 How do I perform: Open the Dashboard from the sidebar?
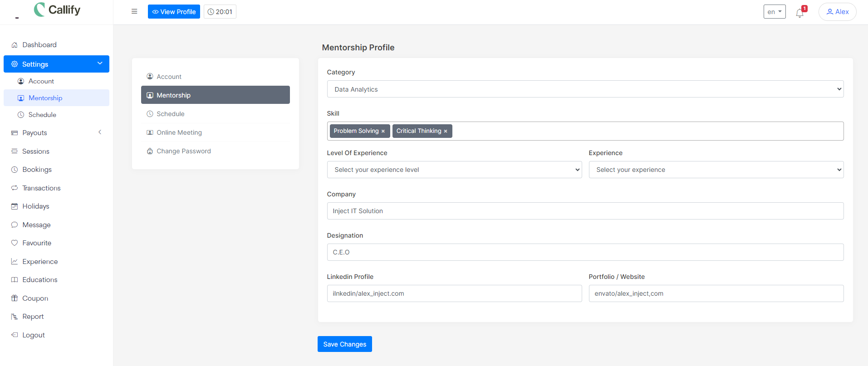click(x=39, y=45)
